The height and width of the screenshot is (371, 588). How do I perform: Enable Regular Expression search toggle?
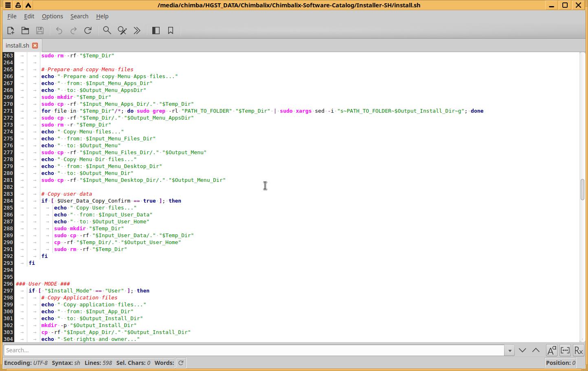click(578, 350)
